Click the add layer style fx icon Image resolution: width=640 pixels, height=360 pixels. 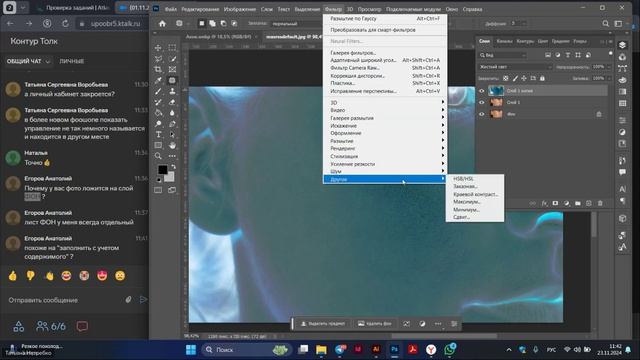point(544,203)
